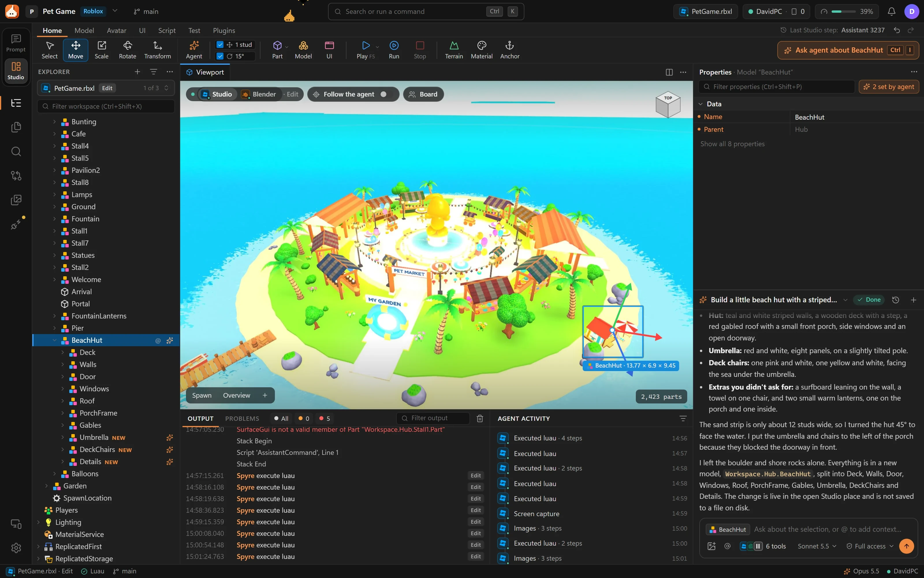The image size is (924, 578).
Task: Start Play test mode
Action: (x=365, y=50)
